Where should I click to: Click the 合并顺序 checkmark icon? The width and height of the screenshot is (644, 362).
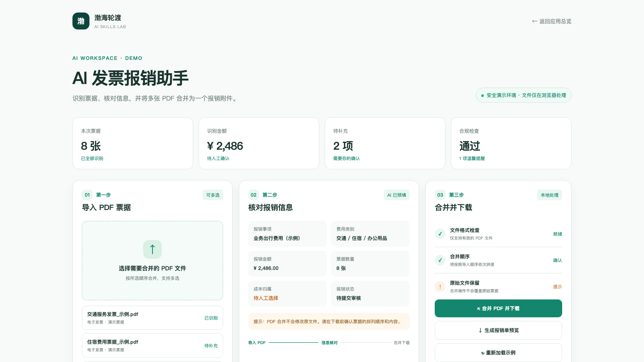click(x=440, y=260)
